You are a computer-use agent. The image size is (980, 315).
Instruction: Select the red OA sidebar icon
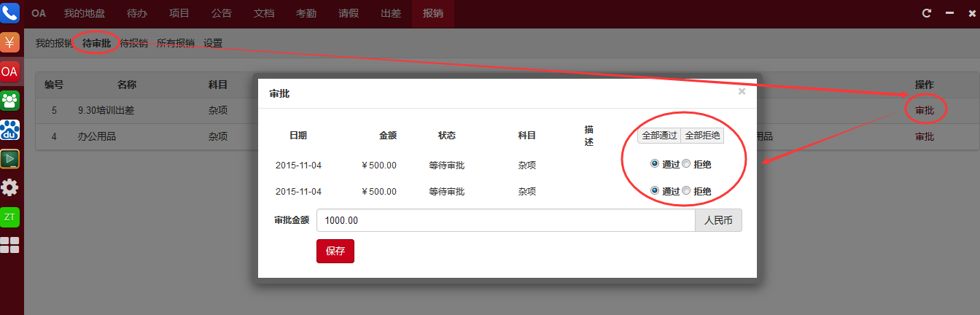pyautogui.click(x=9, y=71)
